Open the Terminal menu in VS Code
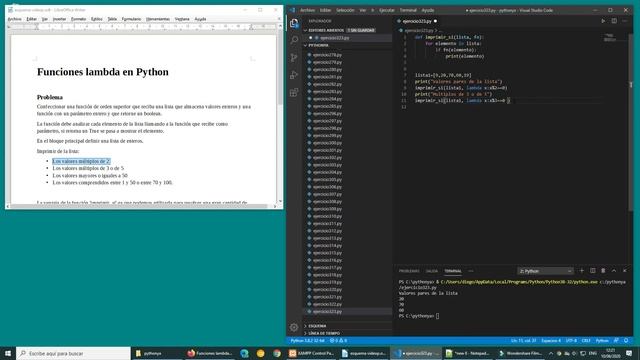This screenshot has height=360, width=640. (x=408, y=10)
